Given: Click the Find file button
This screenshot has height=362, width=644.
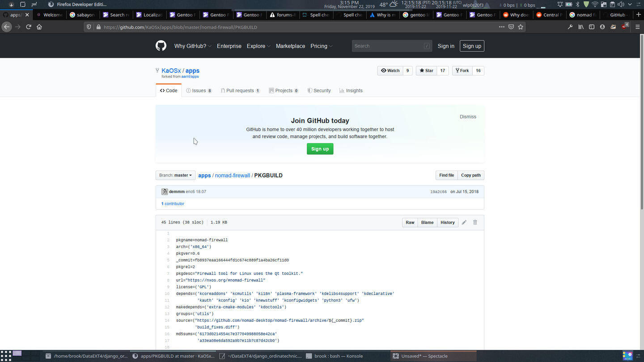Looking at the screenshot, I should point(446,175).
